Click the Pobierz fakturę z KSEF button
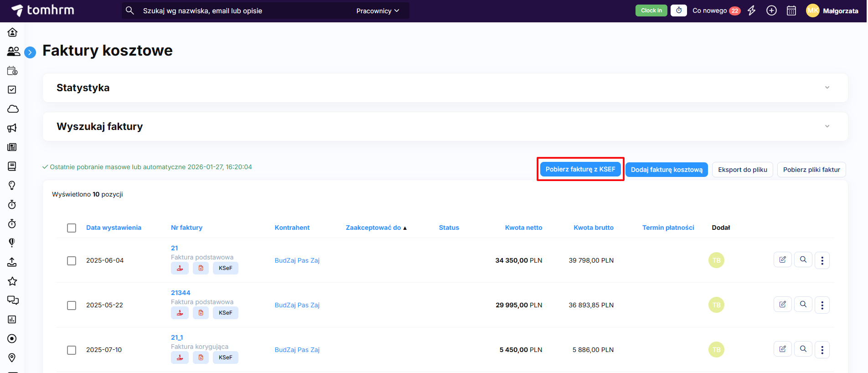Screen dimensions: 868x373 [x=580, y=169]
